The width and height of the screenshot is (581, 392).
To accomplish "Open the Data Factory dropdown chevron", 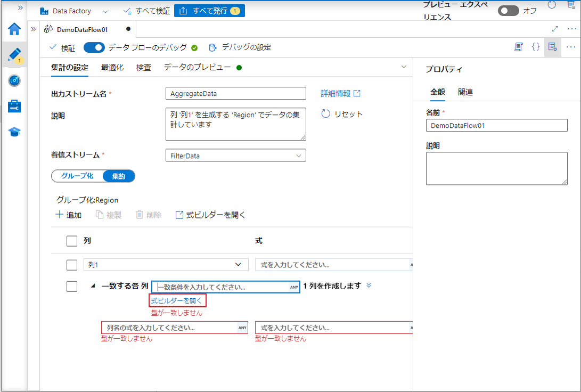I will (x=105, y=11).
